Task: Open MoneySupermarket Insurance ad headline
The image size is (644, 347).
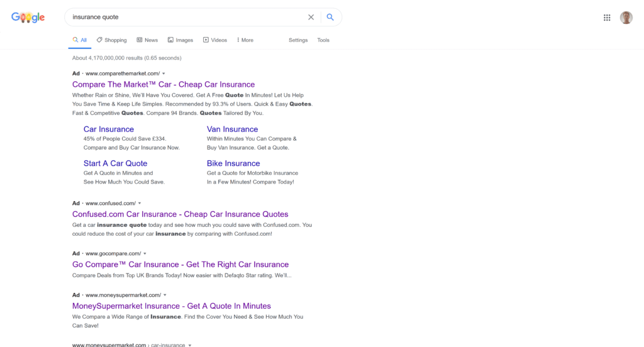Action: [172, 306]
